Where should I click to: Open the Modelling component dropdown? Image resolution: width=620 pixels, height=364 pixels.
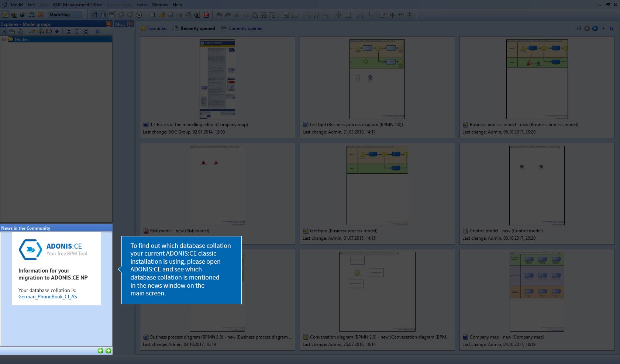click(x=65, y=15)
